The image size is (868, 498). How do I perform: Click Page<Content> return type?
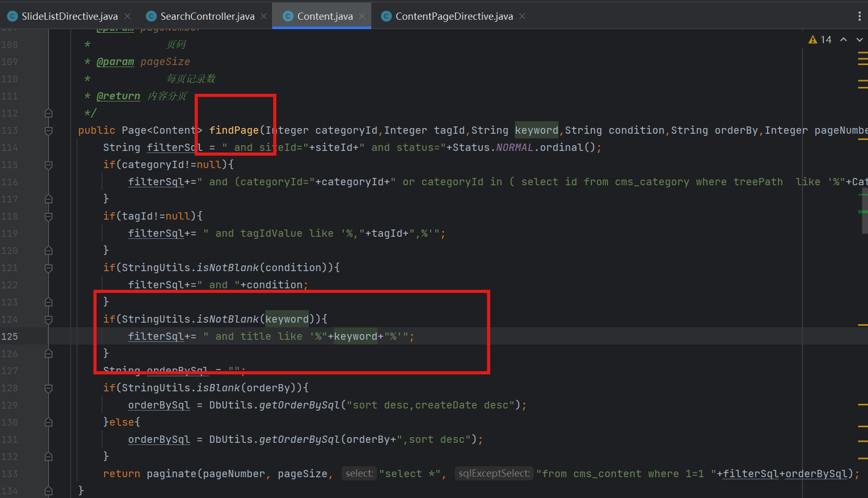tap(162, 131)
